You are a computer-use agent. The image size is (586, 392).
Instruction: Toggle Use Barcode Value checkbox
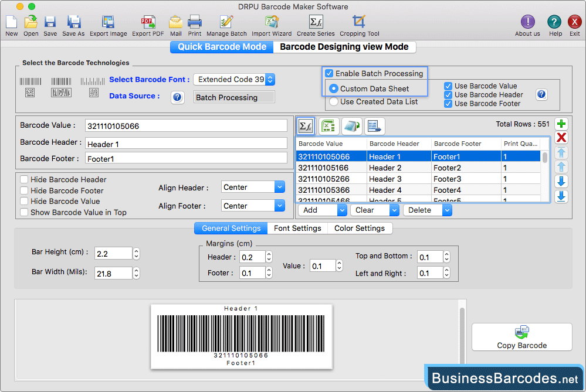[x=448, y=86]
